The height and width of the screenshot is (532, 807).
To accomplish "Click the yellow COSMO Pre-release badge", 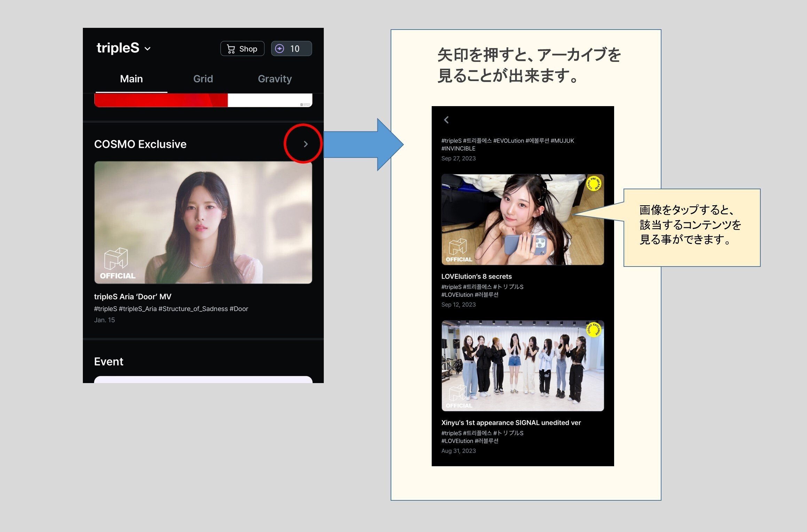I will pyautogui.click(x=593, y=183).
